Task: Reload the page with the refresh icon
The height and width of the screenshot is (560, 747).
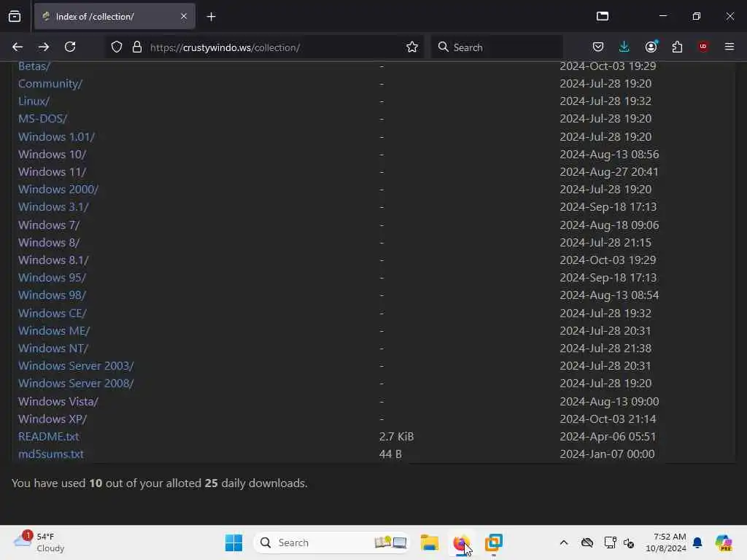Action: (70, 47)
